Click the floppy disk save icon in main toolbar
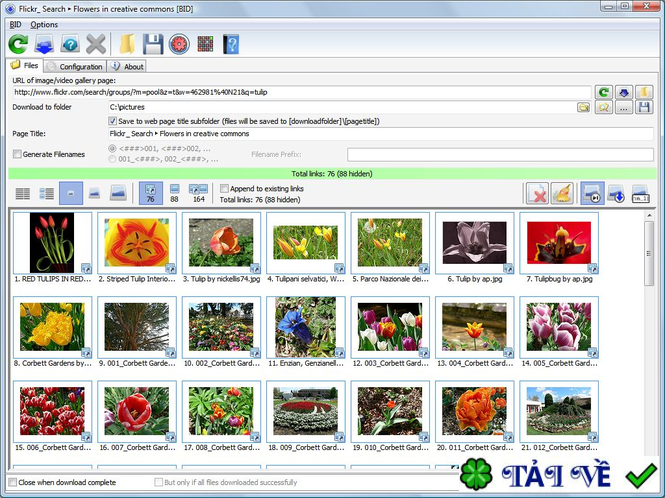This screenshot has width=665, height=498. pos(153,44)
